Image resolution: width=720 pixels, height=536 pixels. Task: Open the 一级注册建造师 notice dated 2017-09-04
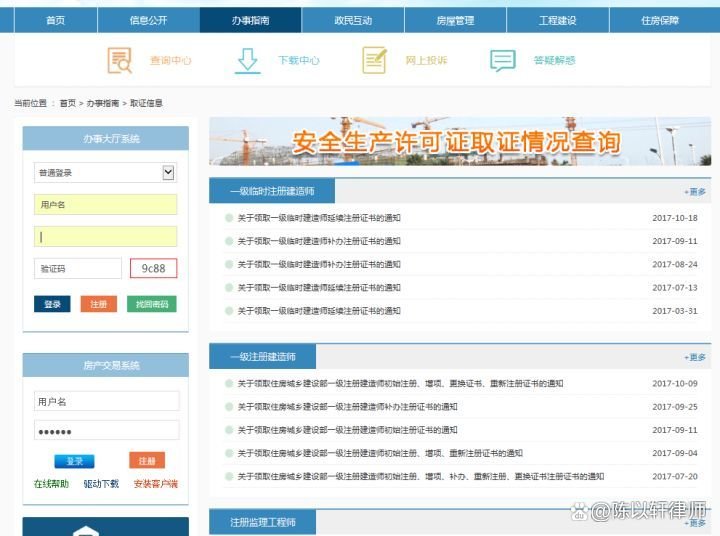click(x=380, y=453)
